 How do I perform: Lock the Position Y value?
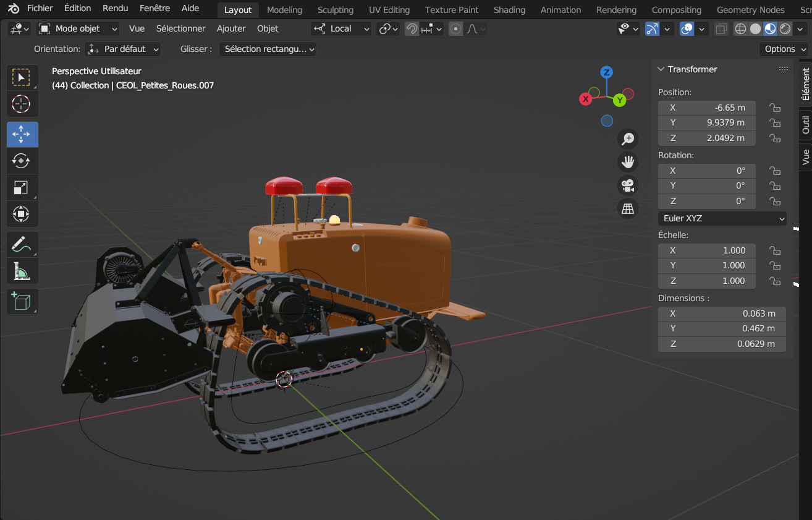point(774,122)
